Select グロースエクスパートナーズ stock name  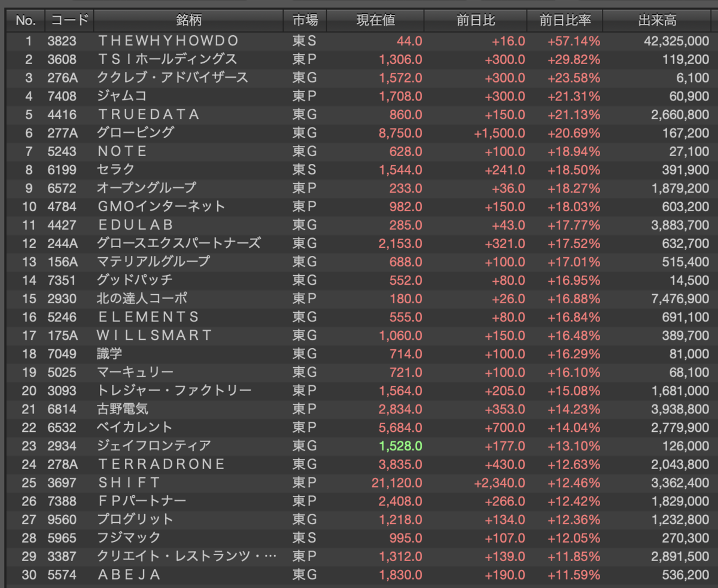pyautogui.click(x=179, y=243)
